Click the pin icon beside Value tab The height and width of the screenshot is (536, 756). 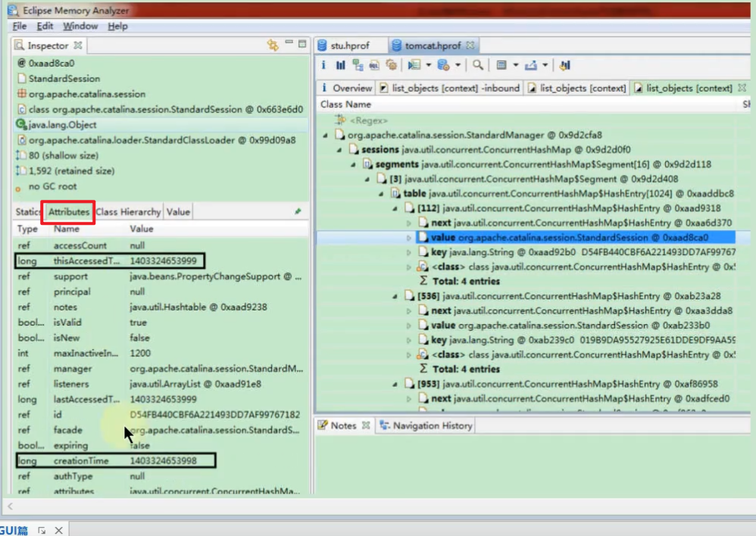(x=298, y=212)
